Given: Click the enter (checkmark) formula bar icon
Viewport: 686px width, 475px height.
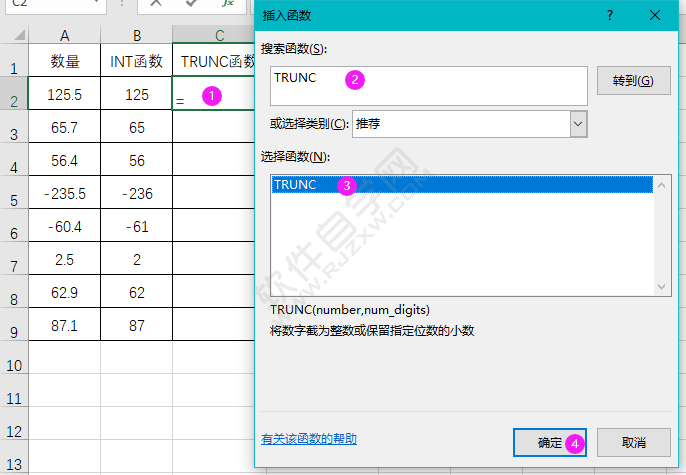Looking at the screenshot, I should (x=191, y=4).
